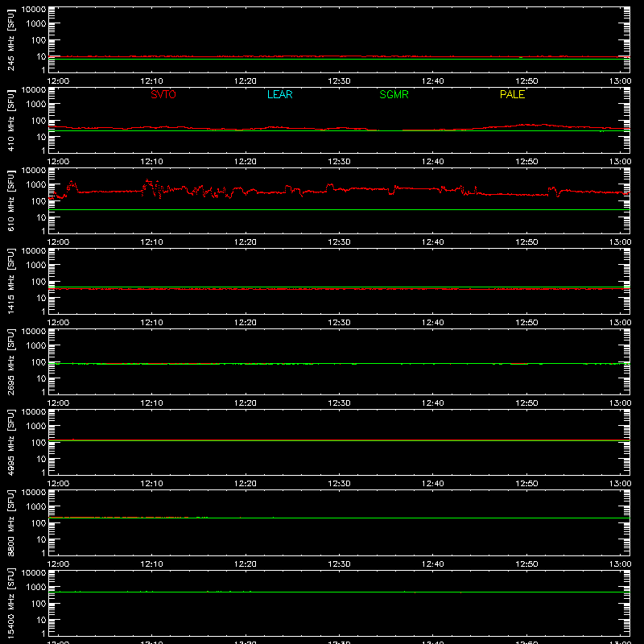The width and height of the screenshot is (644, 644).
Task: Click the 10000 y-tick of 8800 MHz plot
Action: click(34, 493)
